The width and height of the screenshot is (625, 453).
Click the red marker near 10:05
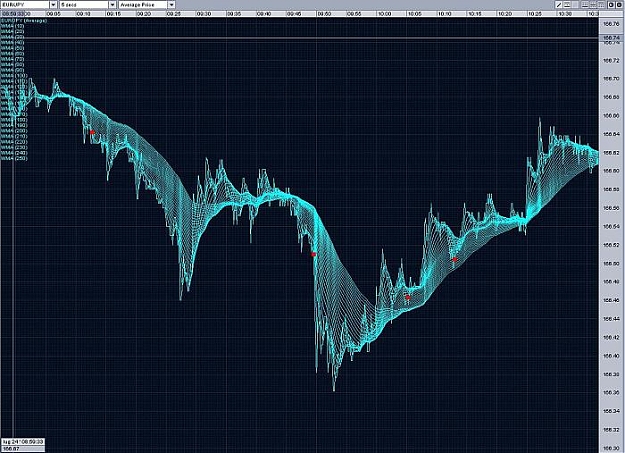408,297
